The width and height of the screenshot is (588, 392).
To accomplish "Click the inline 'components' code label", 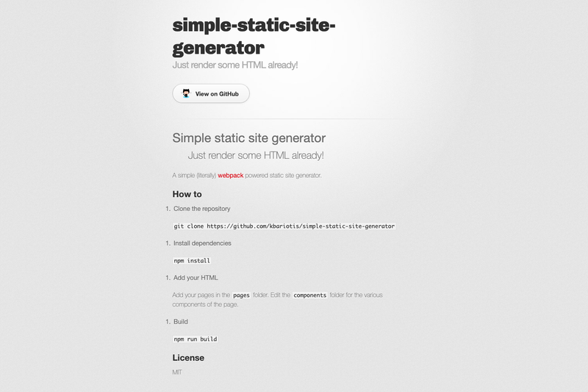I will (x=309, y=295).
